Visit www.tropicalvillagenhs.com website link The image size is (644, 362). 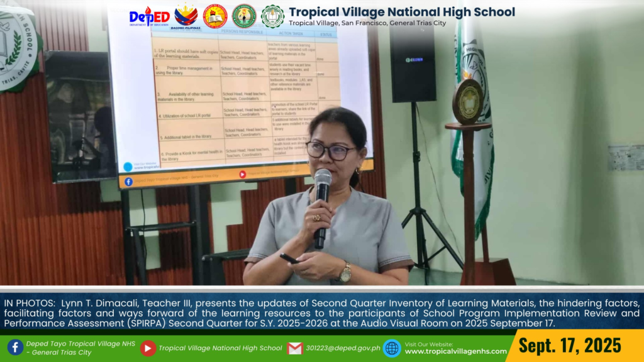coord(455,351)
